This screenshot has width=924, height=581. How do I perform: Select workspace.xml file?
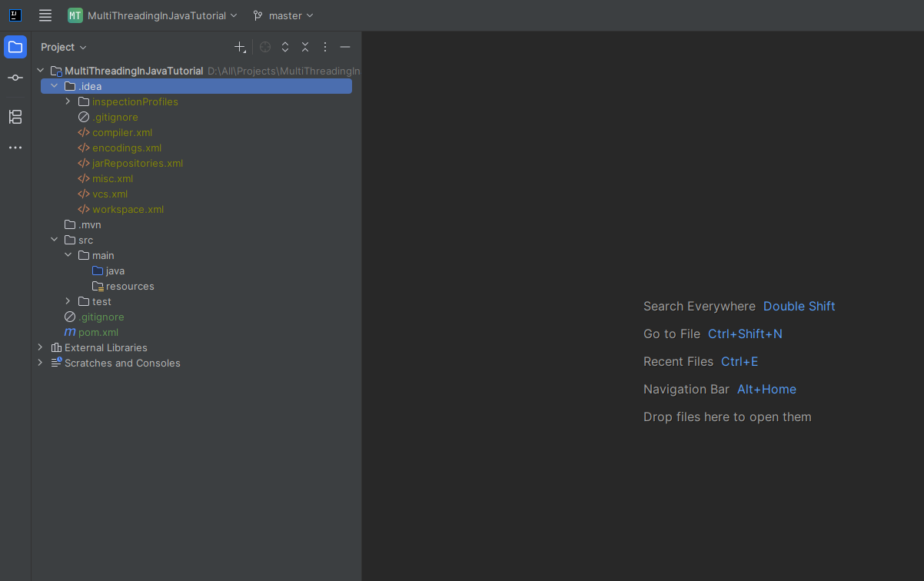point(128,209)
